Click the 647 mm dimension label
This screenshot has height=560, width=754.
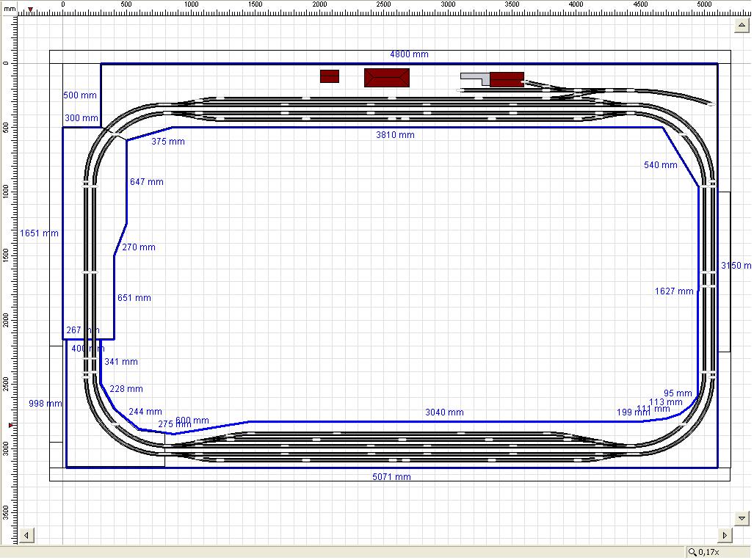[x=147, y=182]
